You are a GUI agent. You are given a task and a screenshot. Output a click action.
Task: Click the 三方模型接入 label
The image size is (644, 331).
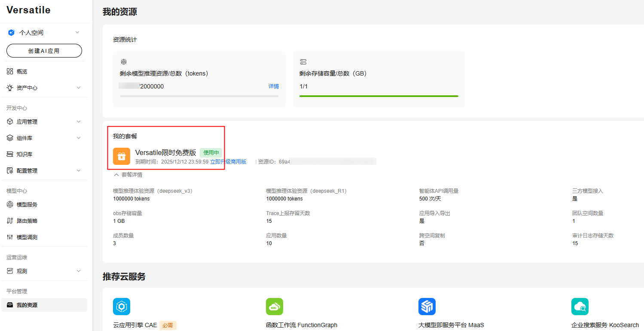click(x=588, y=191)
